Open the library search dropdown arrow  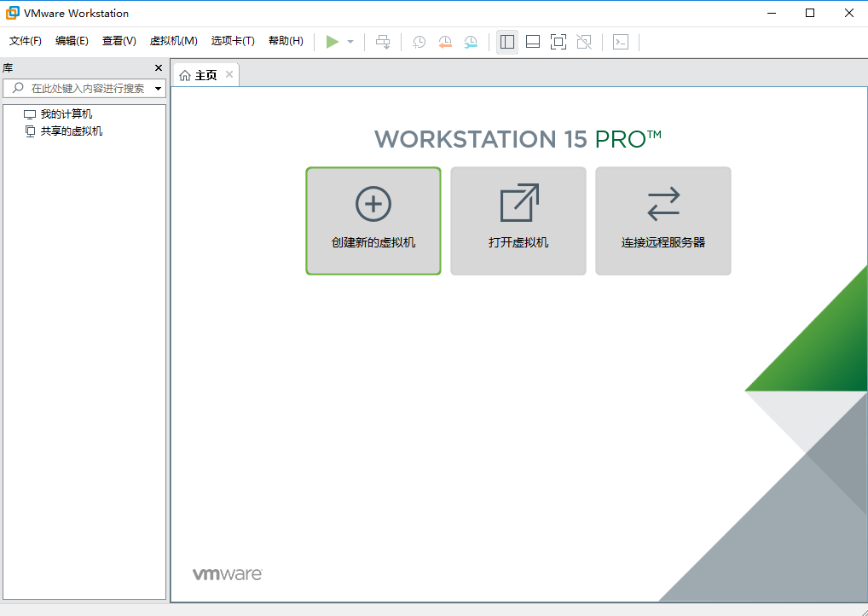[159, 88]
